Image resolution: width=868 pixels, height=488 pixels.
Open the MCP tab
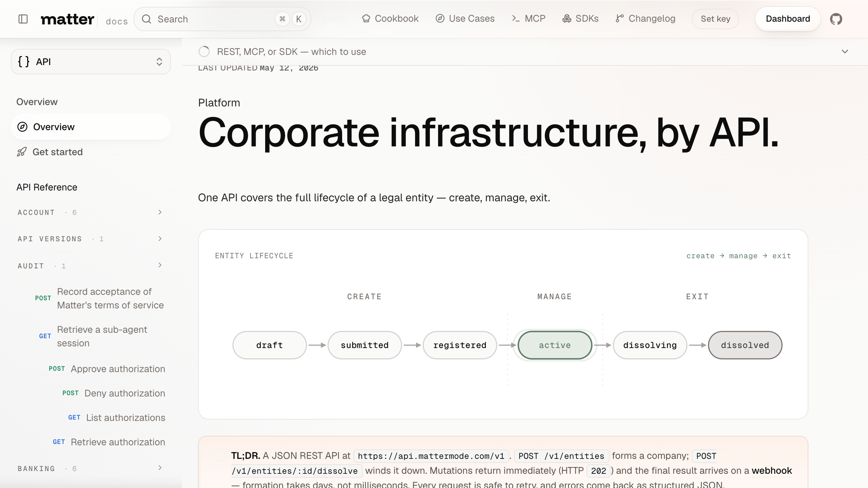tap(529, 19)
